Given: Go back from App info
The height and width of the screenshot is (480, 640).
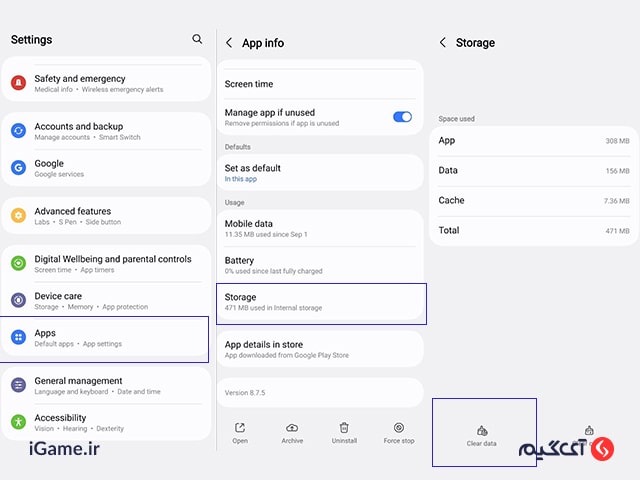Looking at the screenshot, I should 229,42.
